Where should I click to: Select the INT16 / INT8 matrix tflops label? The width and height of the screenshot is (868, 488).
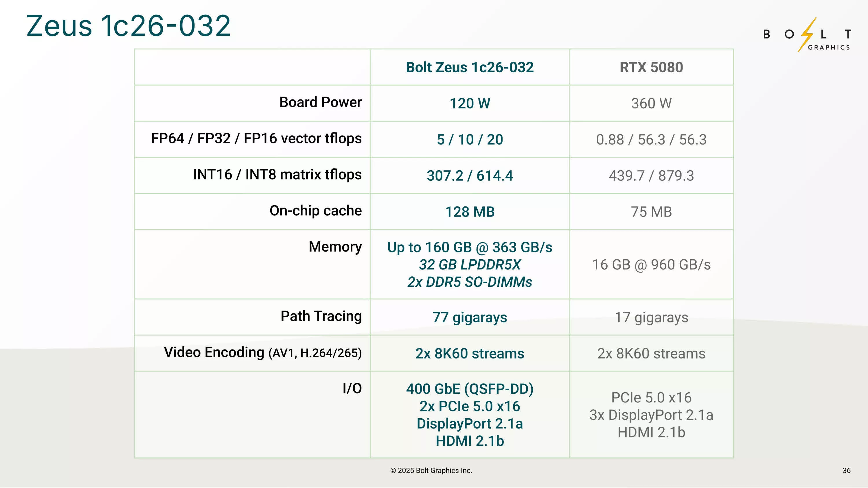(277, 174)
